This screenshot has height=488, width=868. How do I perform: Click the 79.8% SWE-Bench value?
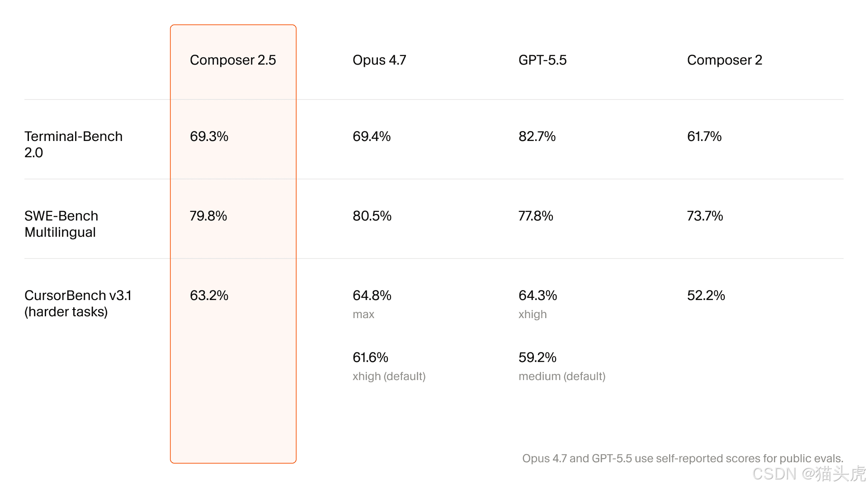tap(208, 216)
